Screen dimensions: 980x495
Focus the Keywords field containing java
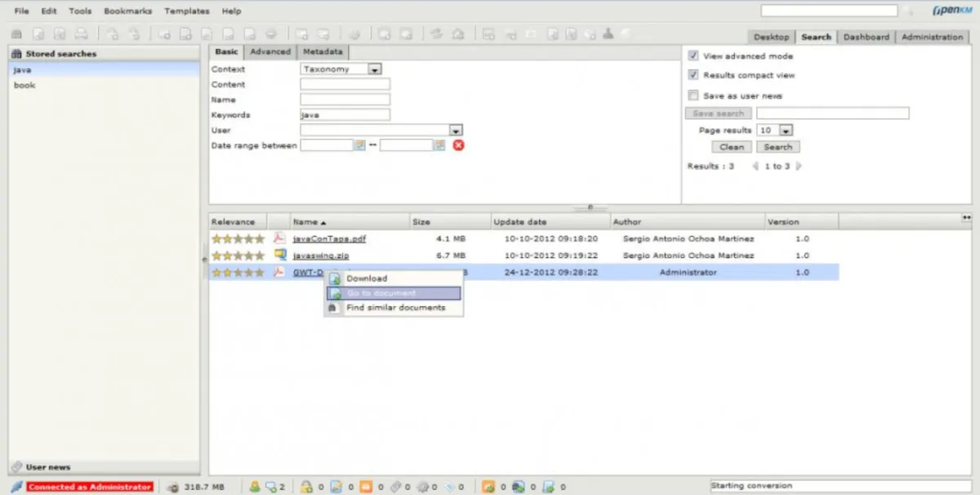[345, 115]
